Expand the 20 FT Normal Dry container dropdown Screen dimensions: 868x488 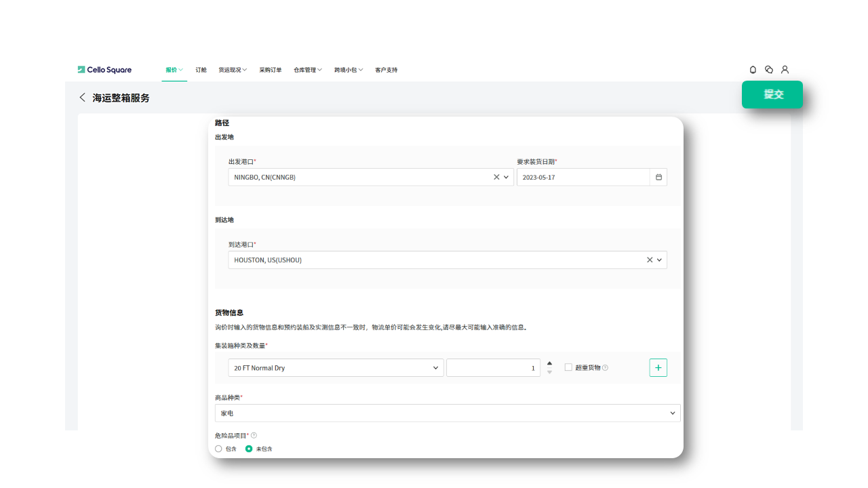point(435,368)
